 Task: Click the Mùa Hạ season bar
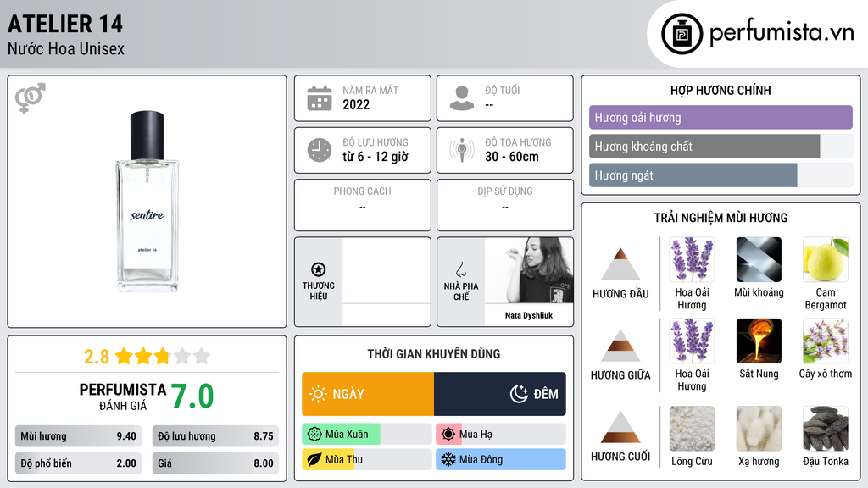(x=501, y=435)
